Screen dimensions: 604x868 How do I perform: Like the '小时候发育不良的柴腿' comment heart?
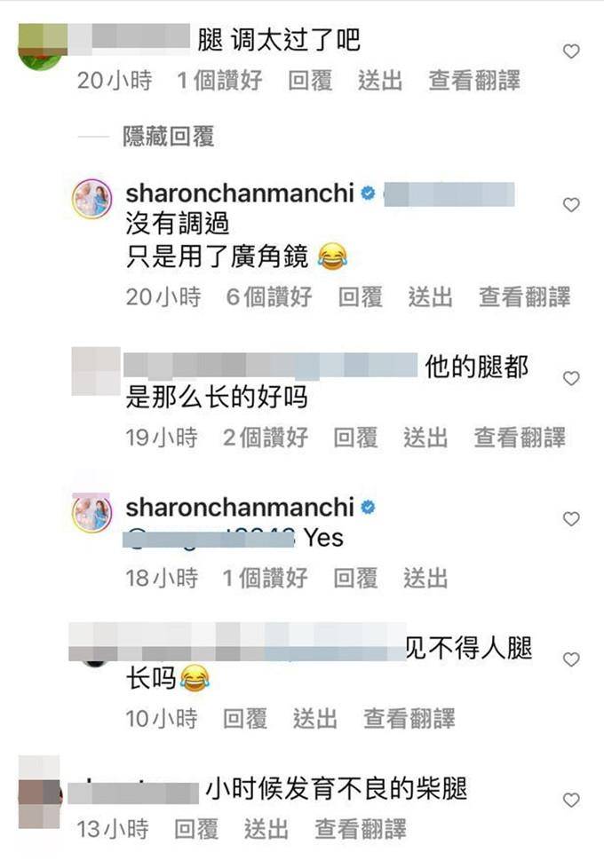point(571,800)
